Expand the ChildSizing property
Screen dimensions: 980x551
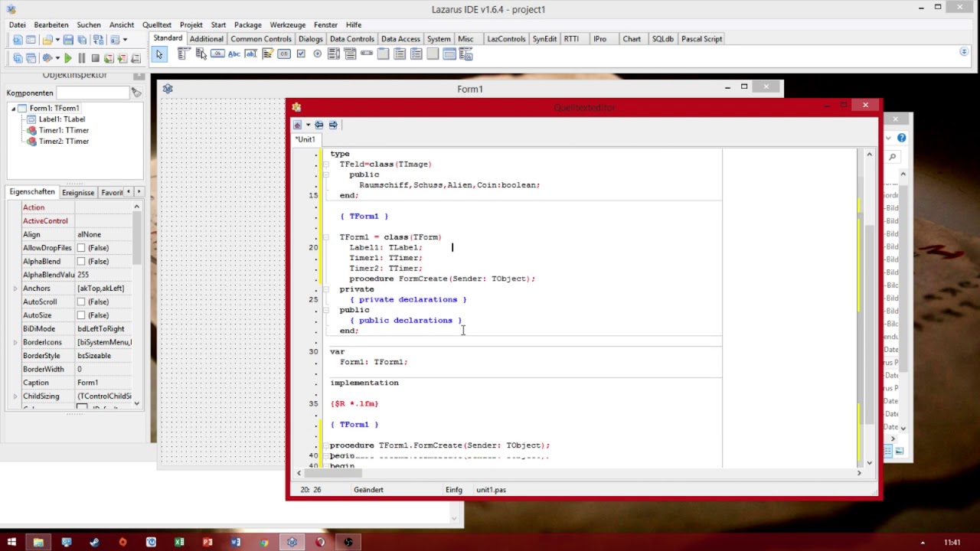[x=15, y=396]
